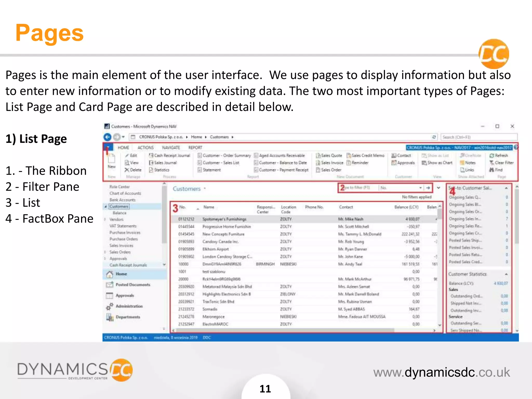Create a Reminder document
Viewport: 532px width, 399px height.
click(358, 163)
